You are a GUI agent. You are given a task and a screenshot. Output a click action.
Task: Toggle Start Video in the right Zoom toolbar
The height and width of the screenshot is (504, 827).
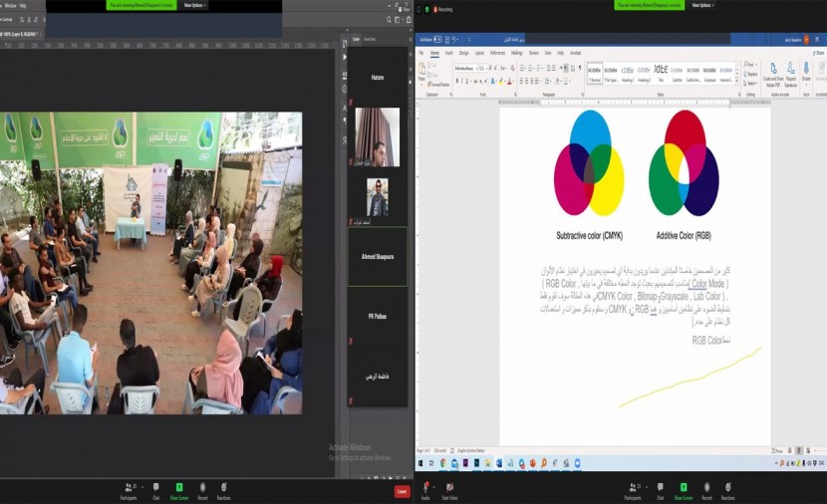click(x=449, y=489)
